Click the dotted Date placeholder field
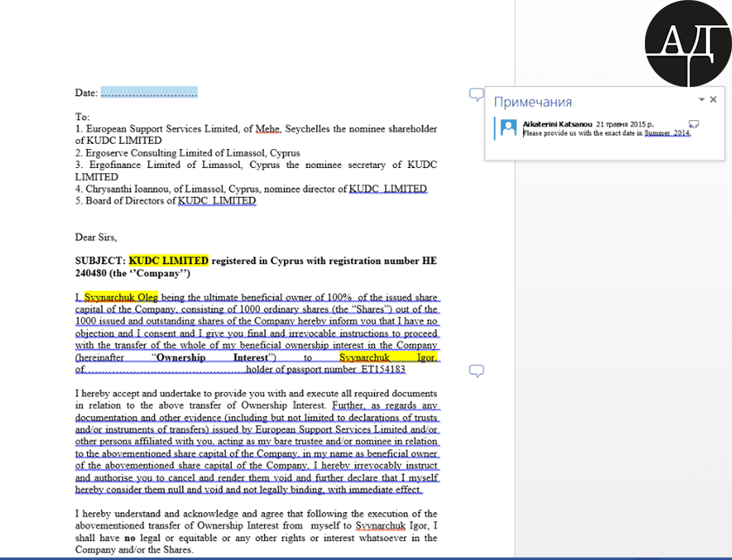 tap(149, 92)
